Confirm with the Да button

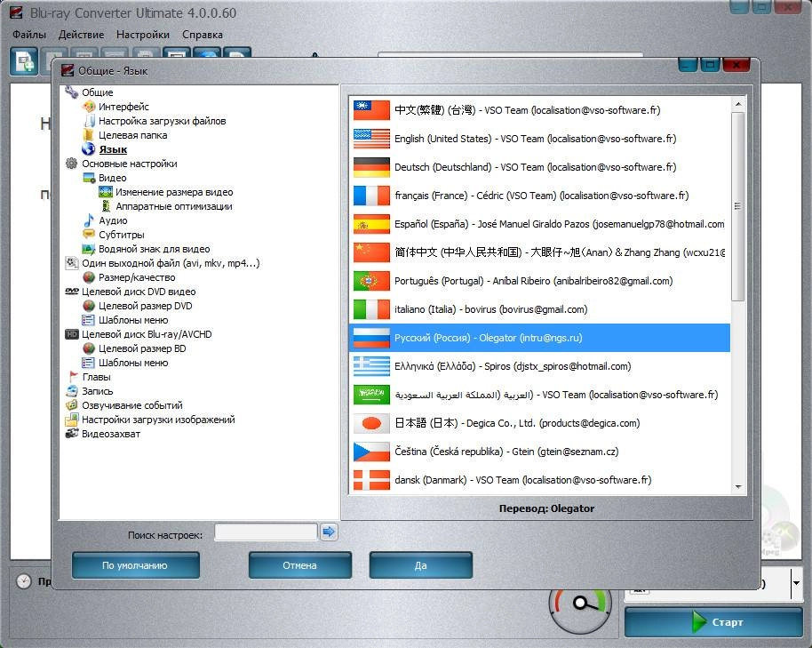(x=420, y=565)
